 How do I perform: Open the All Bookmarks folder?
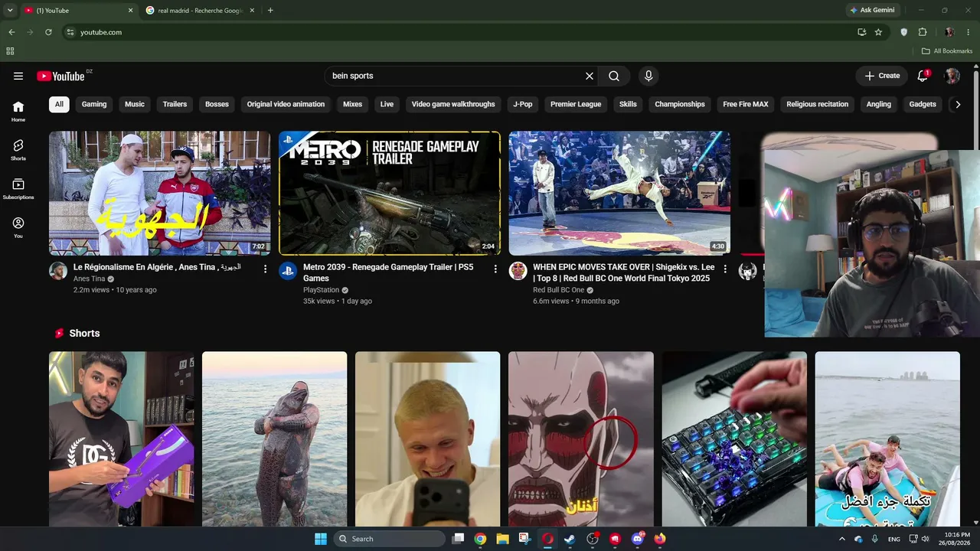947,51
